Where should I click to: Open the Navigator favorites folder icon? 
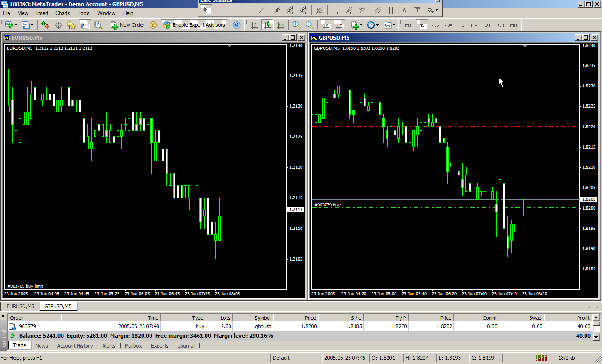tap(71, 25)
